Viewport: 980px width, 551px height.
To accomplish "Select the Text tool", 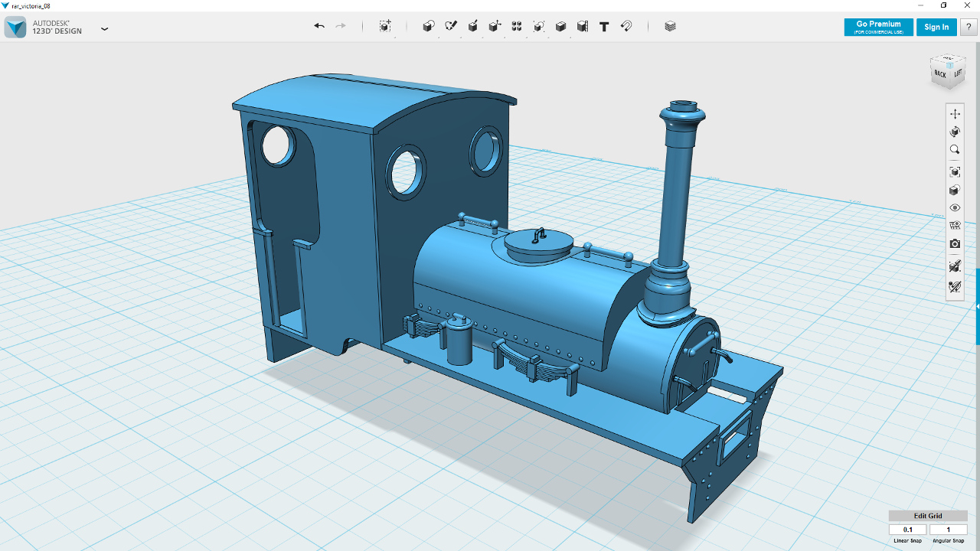I will click(604, 26).
